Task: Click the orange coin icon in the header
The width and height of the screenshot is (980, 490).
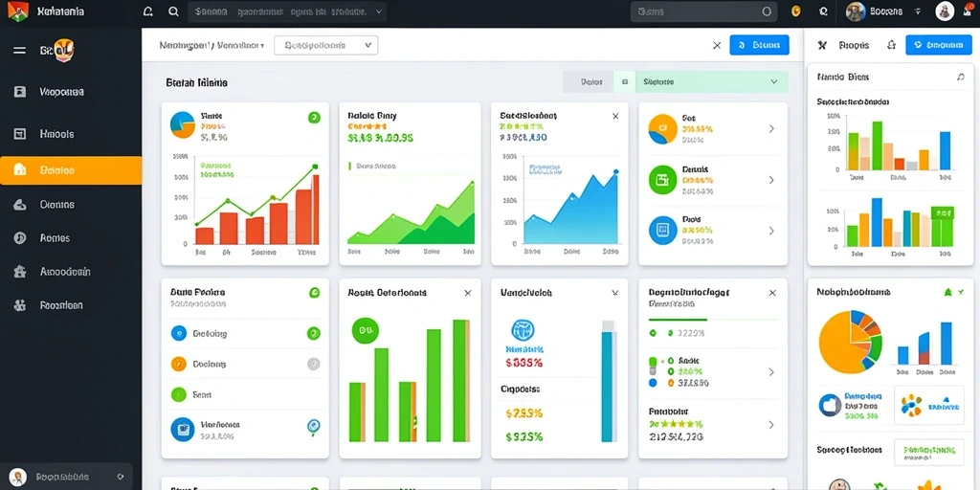Action: (795, 11)
